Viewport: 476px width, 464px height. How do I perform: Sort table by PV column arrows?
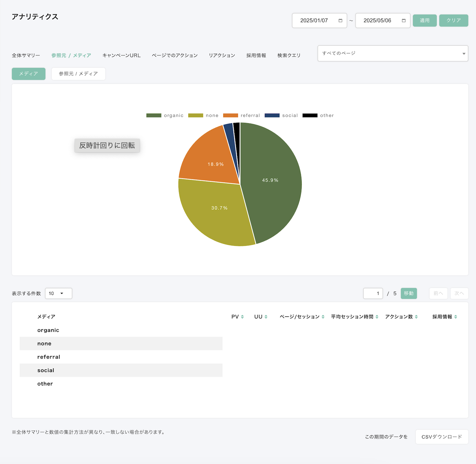(242, 317)
